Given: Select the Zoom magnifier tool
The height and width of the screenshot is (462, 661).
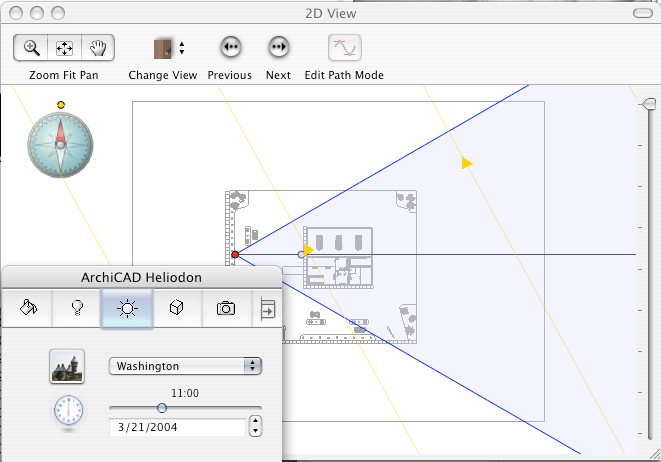Looking at the screenshot, I should pyautogui.click(x=32, y=48).
